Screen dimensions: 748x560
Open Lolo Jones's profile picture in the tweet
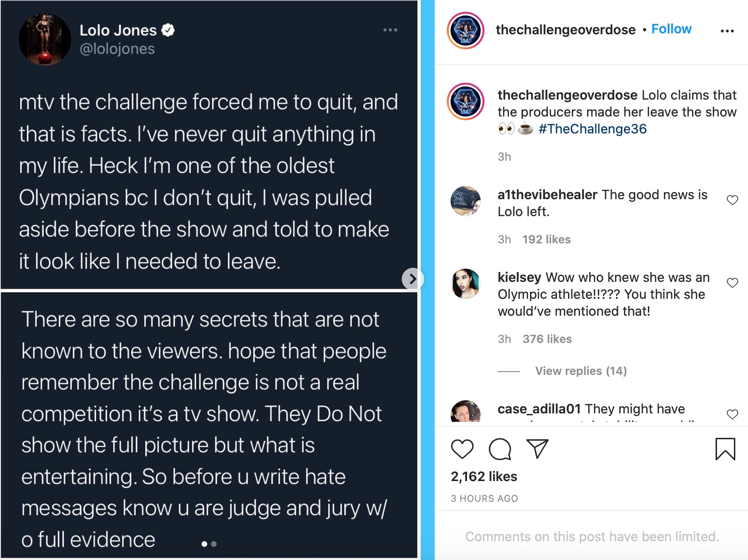tap(45, 39)
